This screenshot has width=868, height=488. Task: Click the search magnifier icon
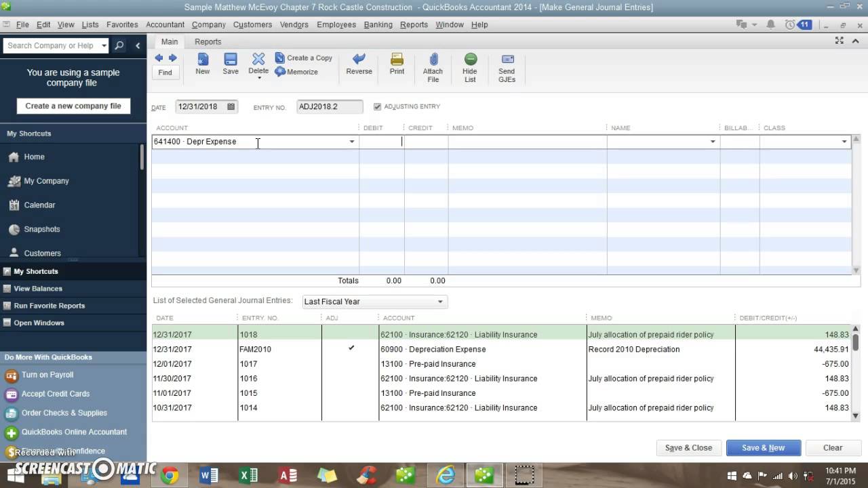pyautogui.click(x=119, y=45)
